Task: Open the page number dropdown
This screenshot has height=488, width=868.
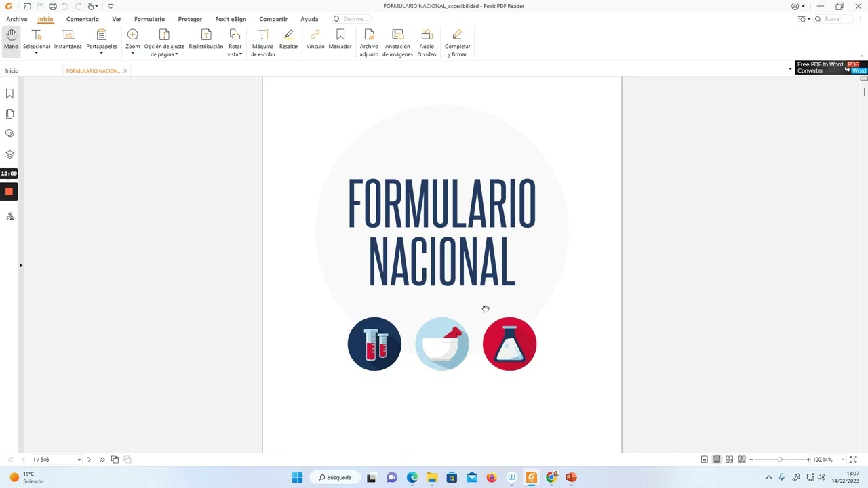Action: point(79,460)
